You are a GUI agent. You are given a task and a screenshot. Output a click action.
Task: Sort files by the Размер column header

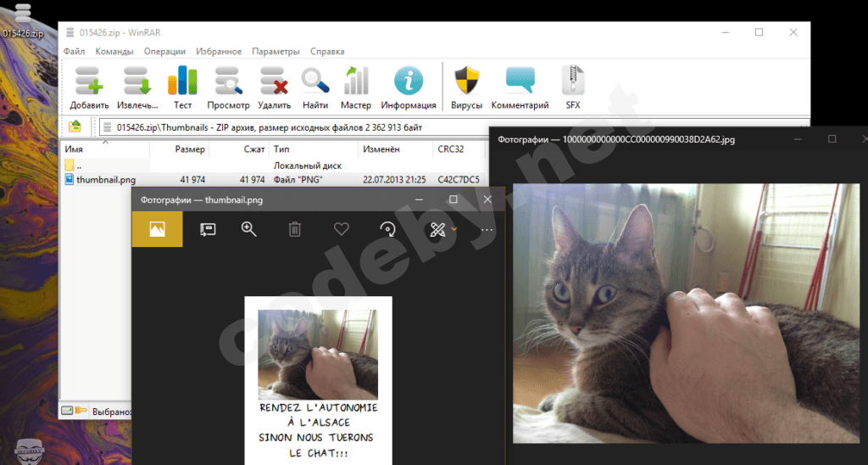coord(180,149)
